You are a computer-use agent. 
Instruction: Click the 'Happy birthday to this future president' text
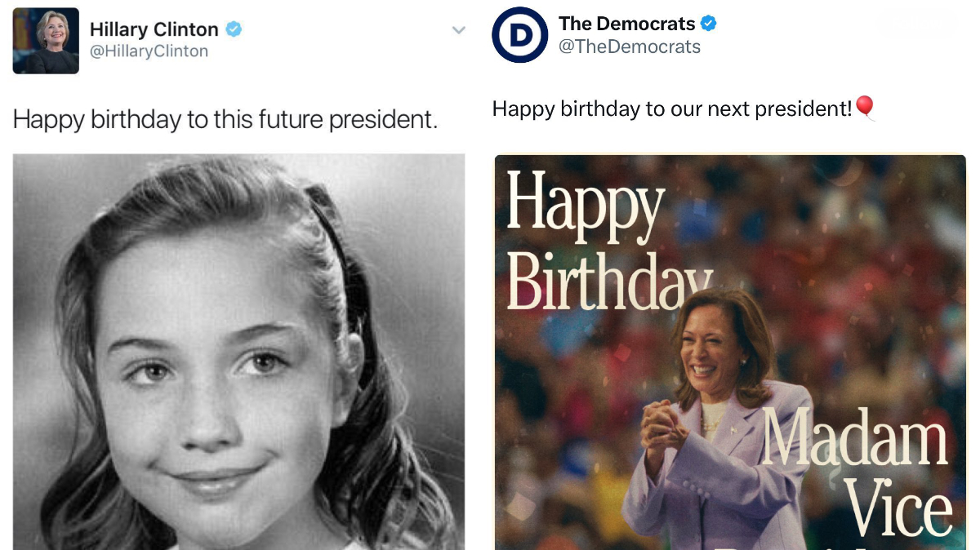click(225, 120)
